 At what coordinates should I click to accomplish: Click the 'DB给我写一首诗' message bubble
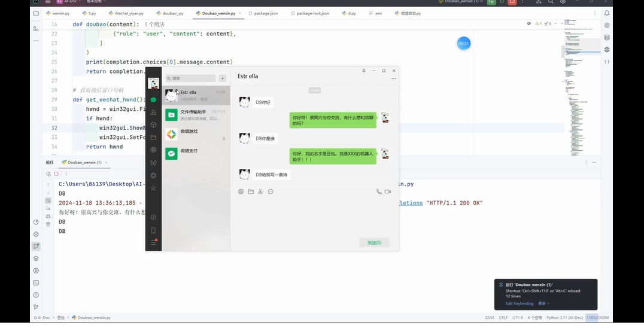[272, 175]
